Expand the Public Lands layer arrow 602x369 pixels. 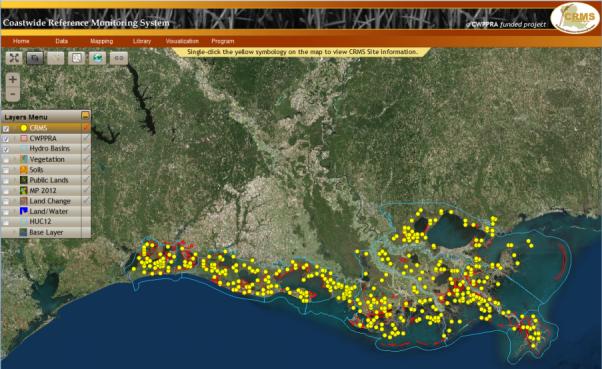[x=15, y=180]
